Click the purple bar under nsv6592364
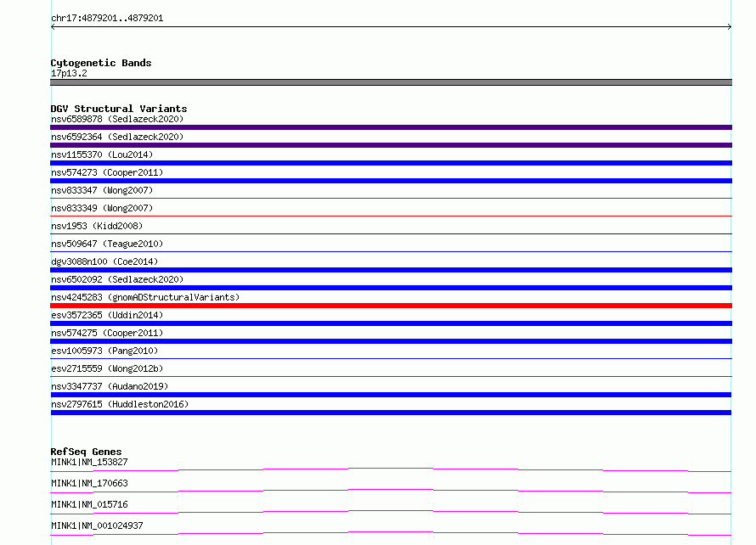This screenshot has width=756, height=545. click(391, 145)
